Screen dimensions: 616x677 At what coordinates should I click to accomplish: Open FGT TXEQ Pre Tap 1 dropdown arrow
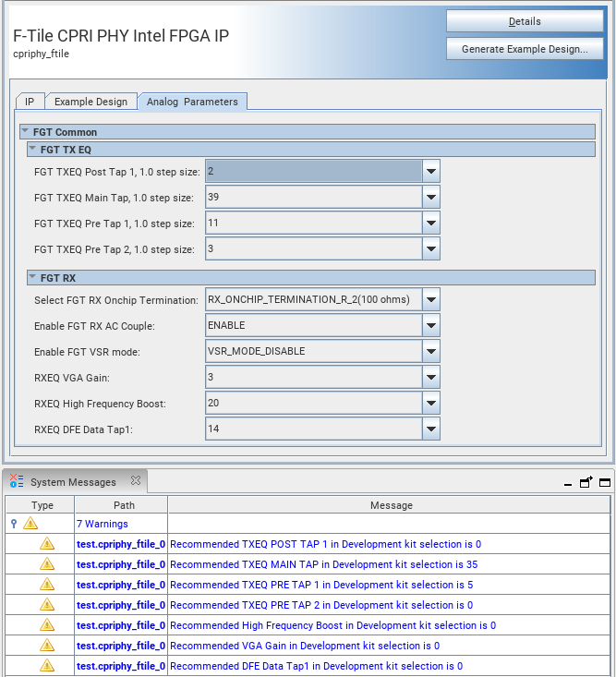430,224
